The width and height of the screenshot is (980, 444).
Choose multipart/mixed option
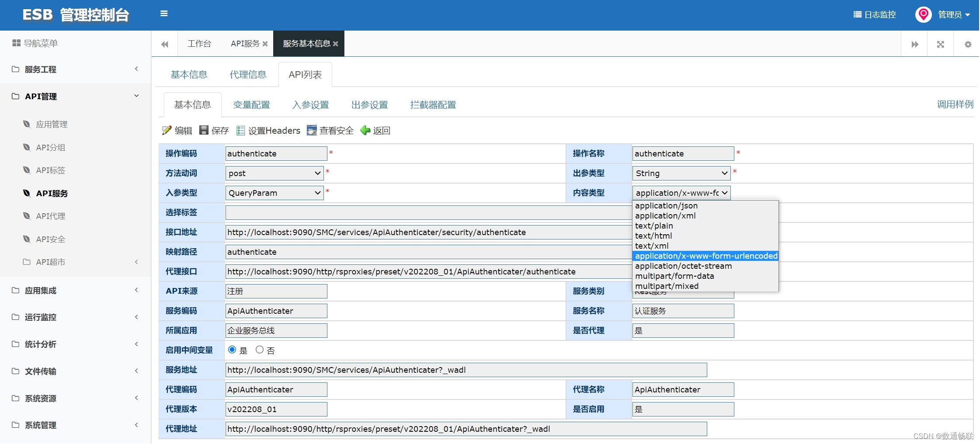click(x=705, y=286)
